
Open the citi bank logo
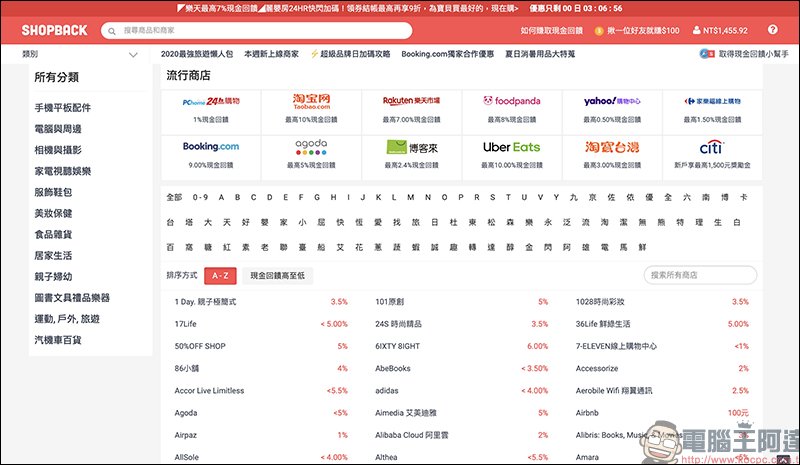click(x=712, y=147)
